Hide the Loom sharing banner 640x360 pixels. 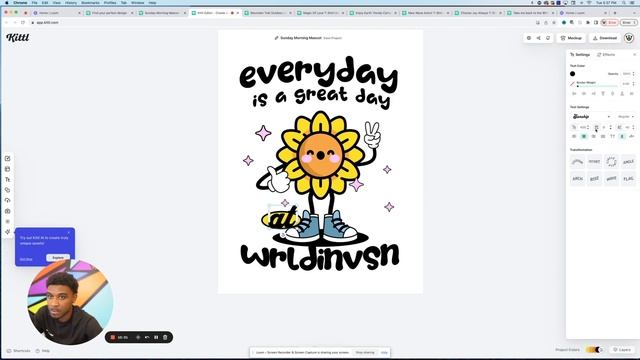(384, 352)
